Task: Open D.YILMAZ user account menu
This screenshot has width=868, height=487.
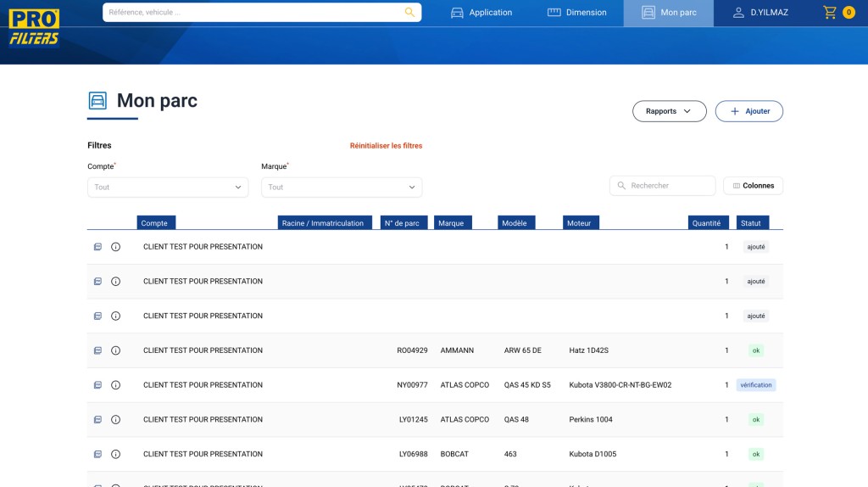Action: click(760, 12)
